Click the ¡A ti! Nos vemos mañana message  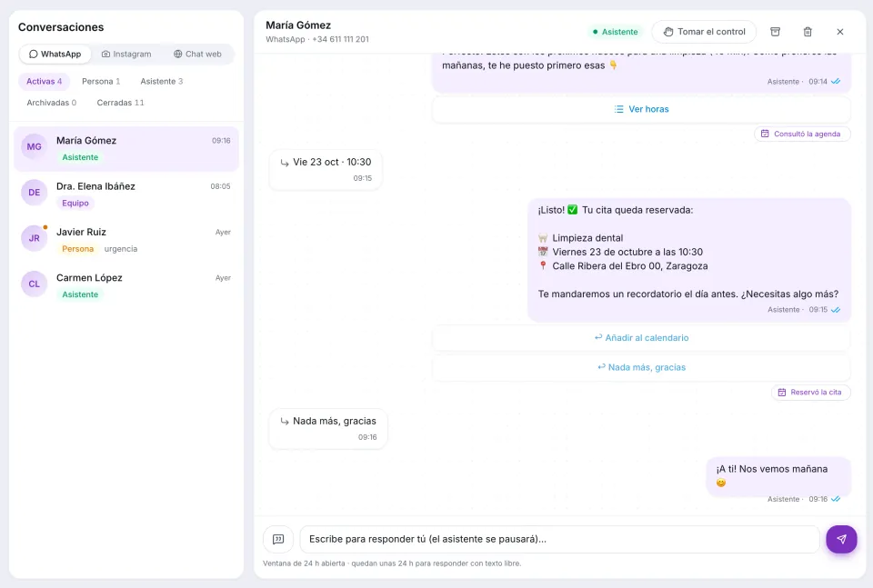(778, 476)
